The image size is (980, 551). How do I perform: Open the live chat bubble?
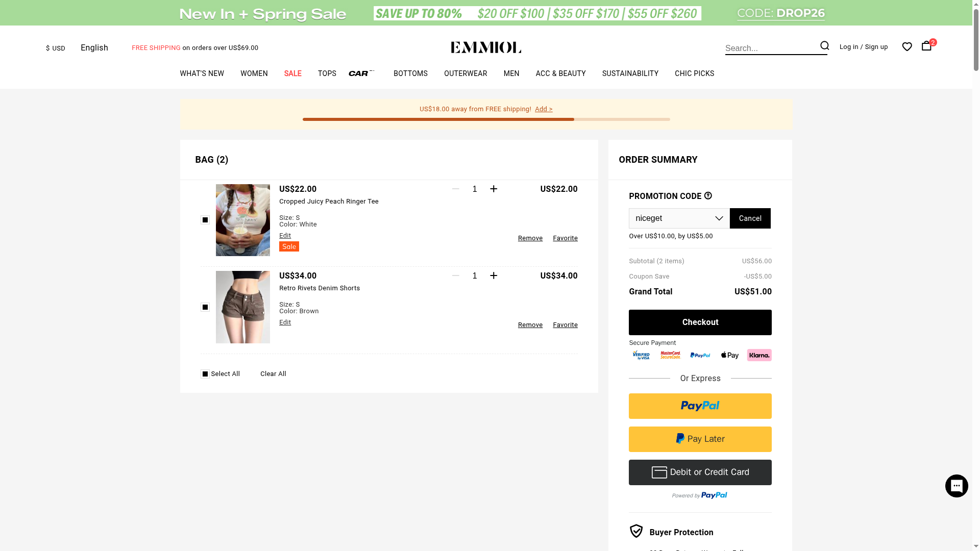click(957, 486)
